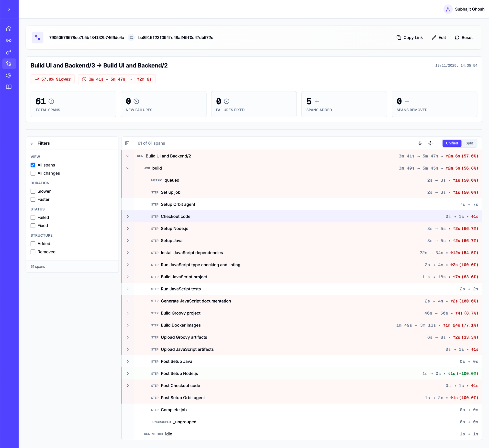Switch to the Split view tab

pyautogui.click(x=469, y=143)
